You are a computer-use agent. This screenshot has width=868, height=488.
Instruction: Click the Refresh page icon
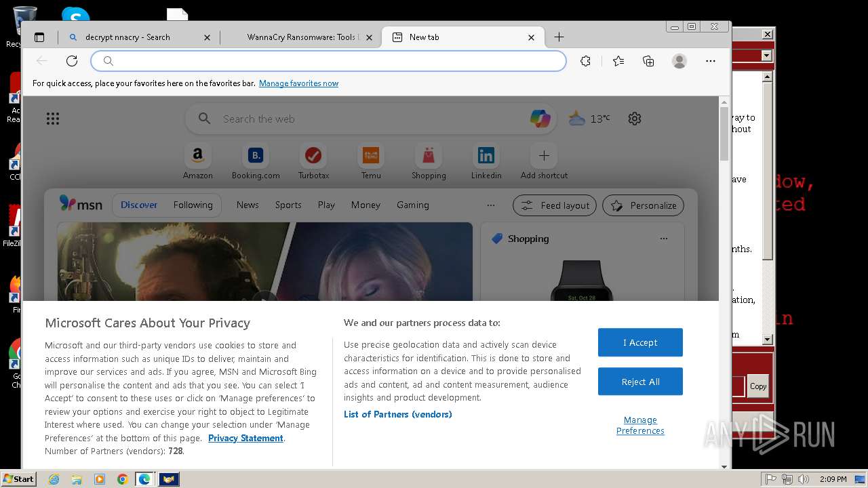[72, 61]
